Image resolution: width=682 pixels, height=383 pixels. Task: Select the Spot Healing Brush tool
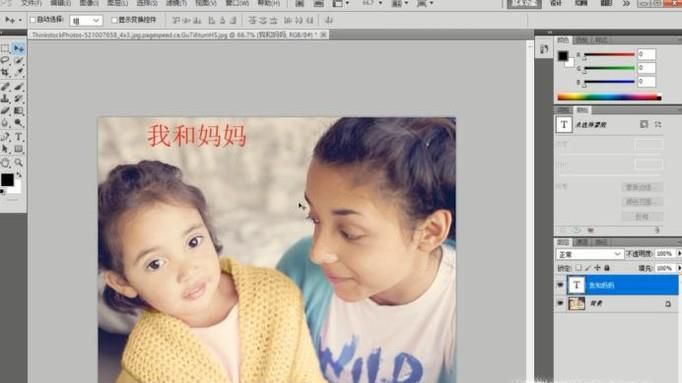point(5,87)
